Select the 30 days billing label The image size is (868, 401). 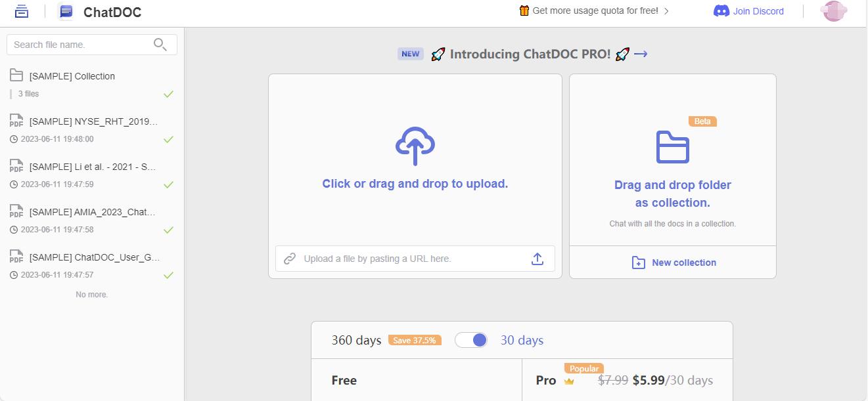click(x=522, y=340)
